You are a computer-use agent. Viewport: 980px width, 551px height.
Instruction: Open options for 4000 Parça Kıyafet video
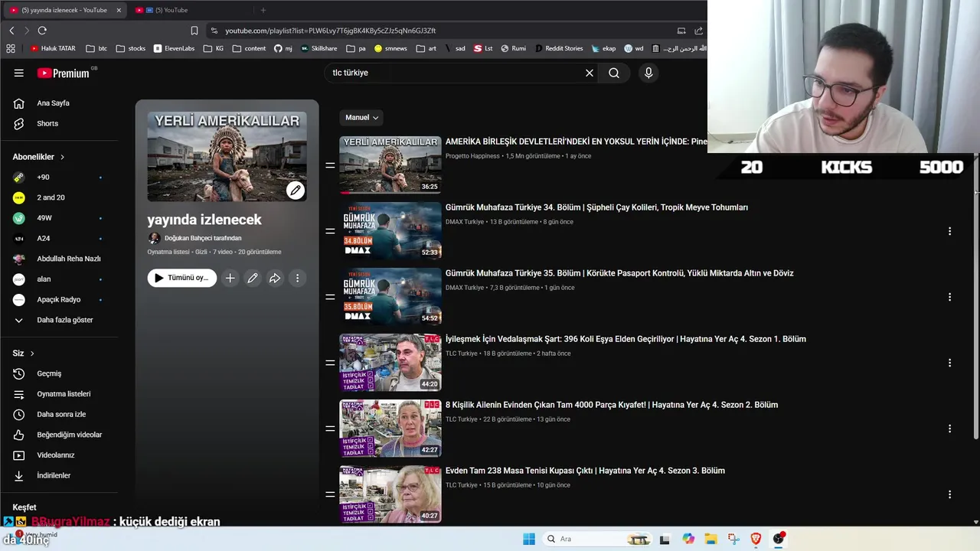pos(949,429)
